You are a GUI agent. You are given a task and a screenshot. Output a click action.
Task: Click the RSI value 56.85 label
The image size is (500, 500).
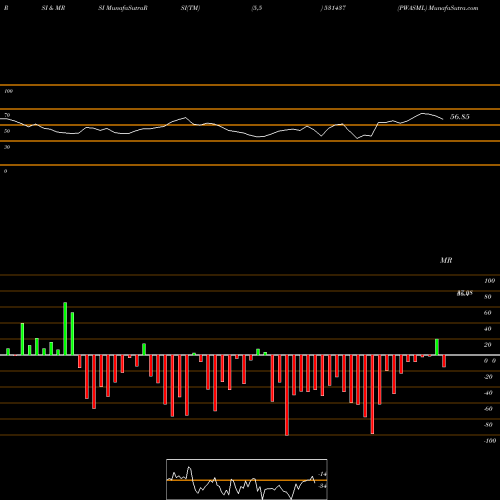point(460,117)
